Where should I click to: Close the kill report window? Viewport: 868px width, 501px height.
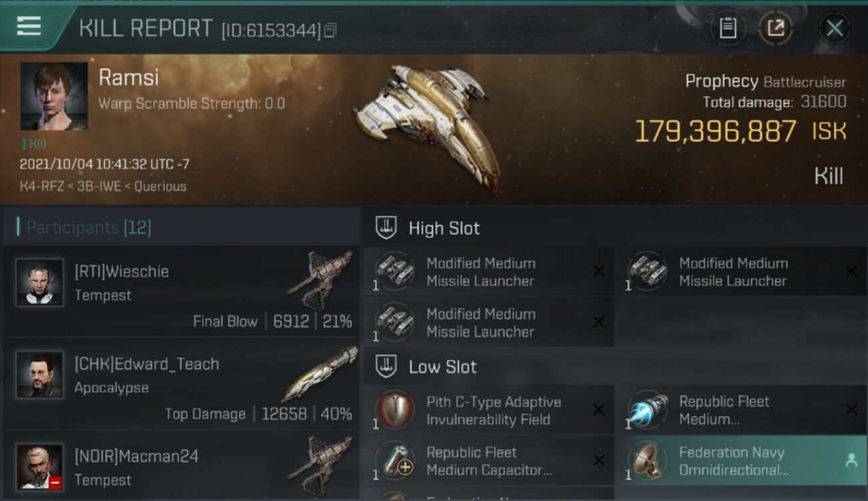[x=835, y=28]
